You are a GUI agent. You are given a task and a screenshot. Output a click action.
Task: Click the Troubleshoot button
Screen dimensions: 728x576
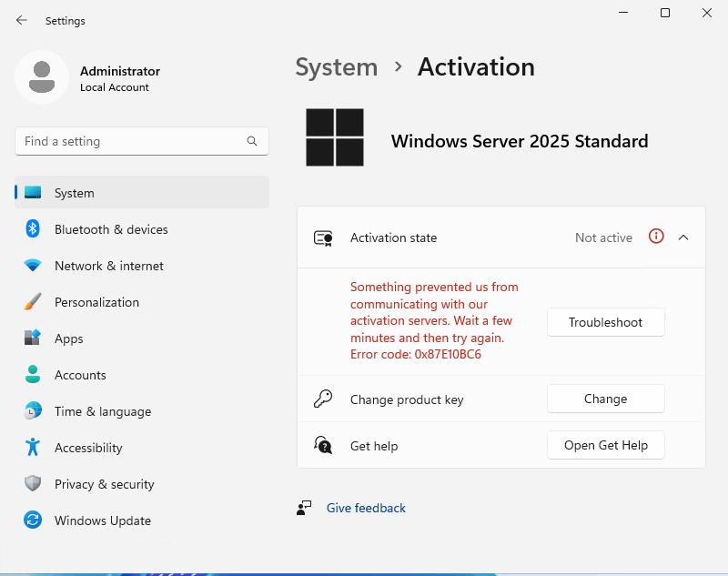[x=605, y=322]
